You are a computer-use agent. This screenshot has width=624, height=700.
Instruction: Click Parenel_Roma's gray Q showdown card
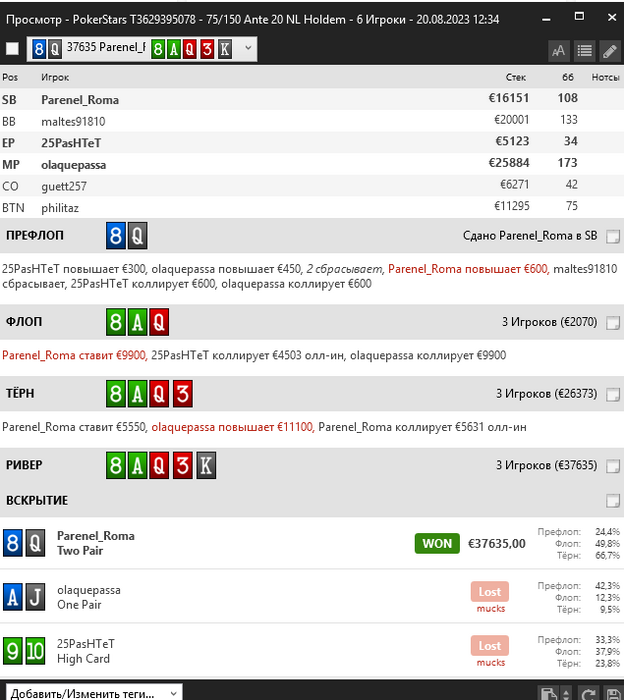(x=35, y=543)
